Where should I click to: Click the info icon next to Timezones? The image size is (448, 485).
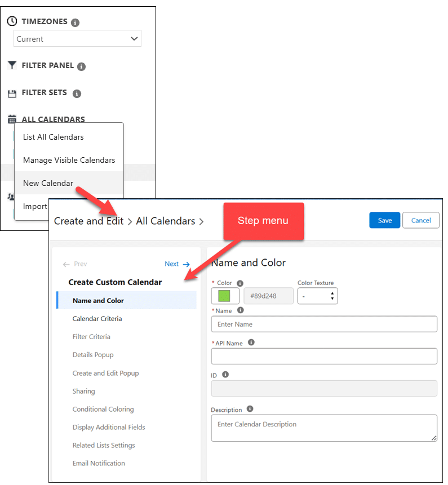pyautogui.click(x=76, y=23)
